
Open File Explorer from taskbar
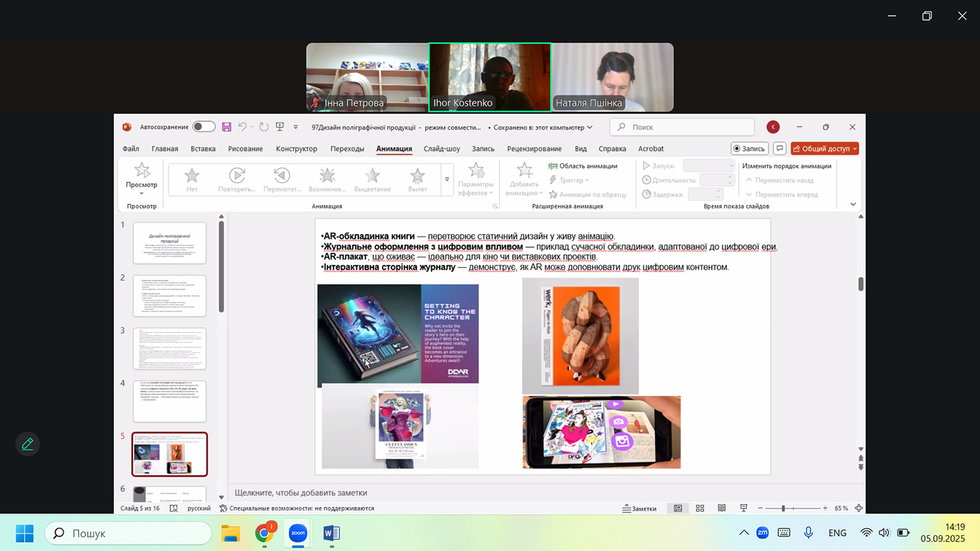click(230, 533)
